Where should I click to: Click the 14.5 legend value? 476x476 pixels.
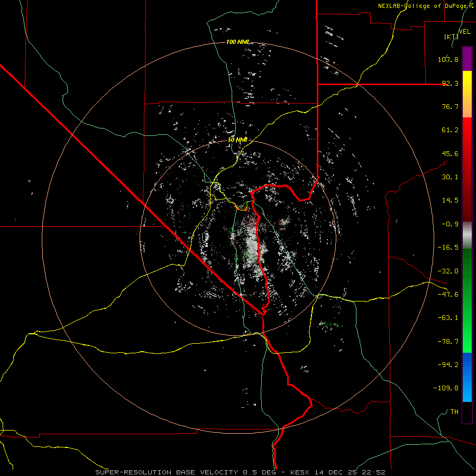tap(450, 200)
